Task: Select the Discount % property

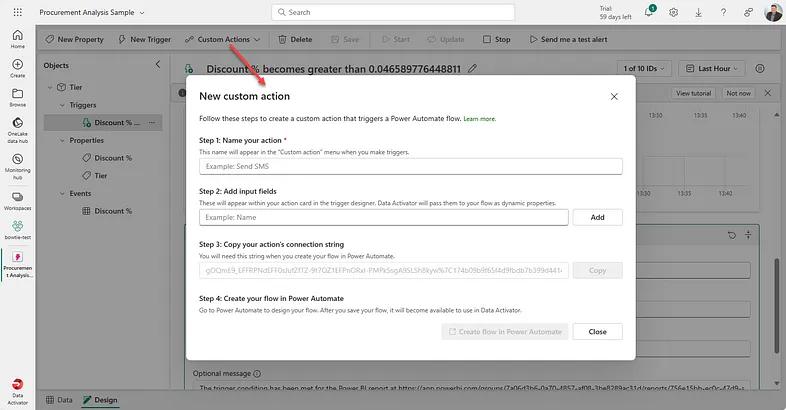Action: pyautogui.click(x=107, y=158)
